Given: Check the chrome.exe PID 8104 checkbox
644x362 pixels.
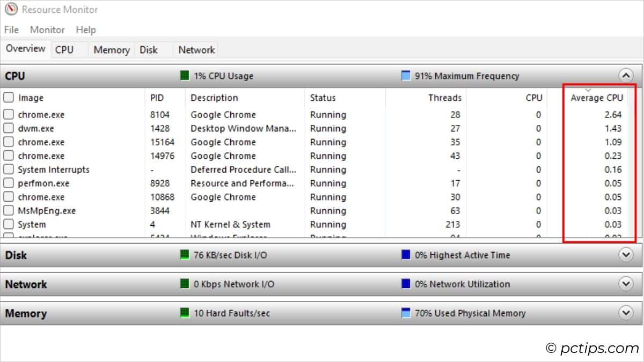Looking at the screenshot, I should [8, 114].
